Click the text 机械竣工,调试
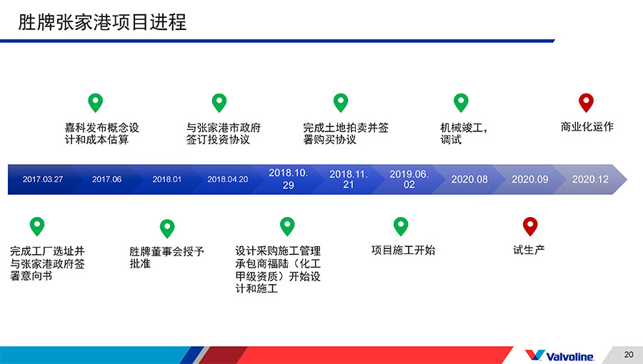This screenshot has height=364, width=643. tap(464, 133)
